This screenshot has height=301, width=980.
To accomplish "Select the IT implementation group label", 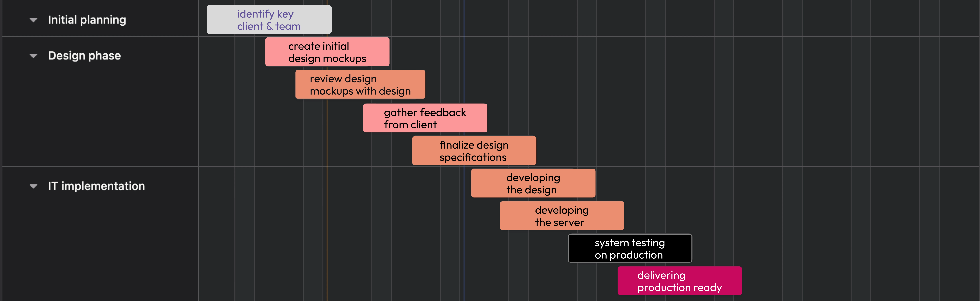I will click(x=96, y=186).
